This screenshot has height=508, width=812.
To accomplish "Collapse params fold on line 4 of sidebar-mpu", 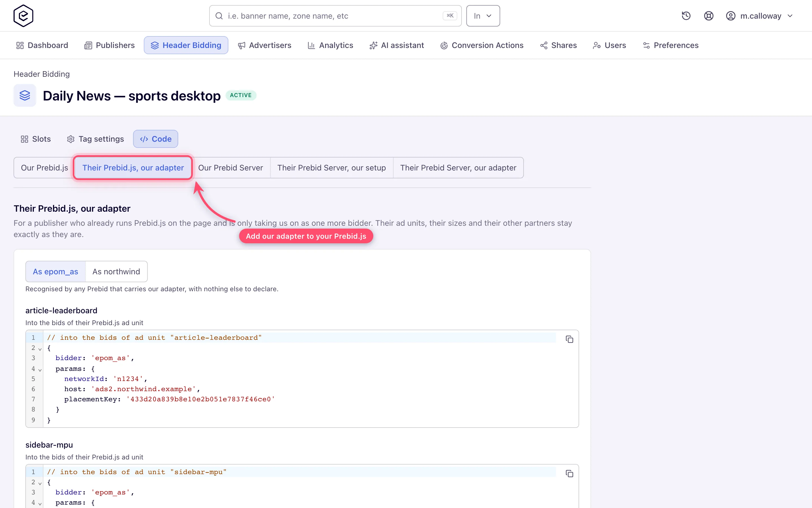I will tap(40, 504).
